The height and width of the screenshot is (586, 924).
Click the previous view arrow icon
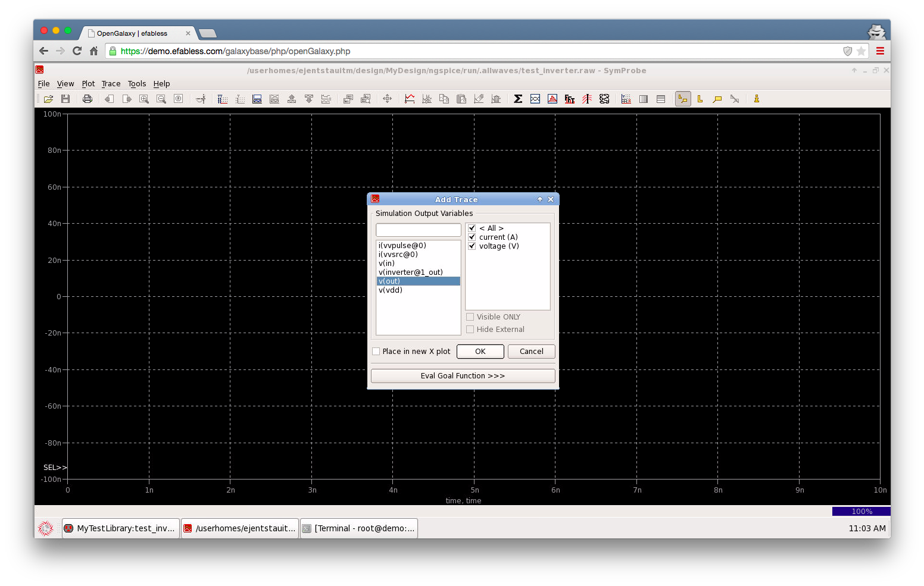(109, 99)
